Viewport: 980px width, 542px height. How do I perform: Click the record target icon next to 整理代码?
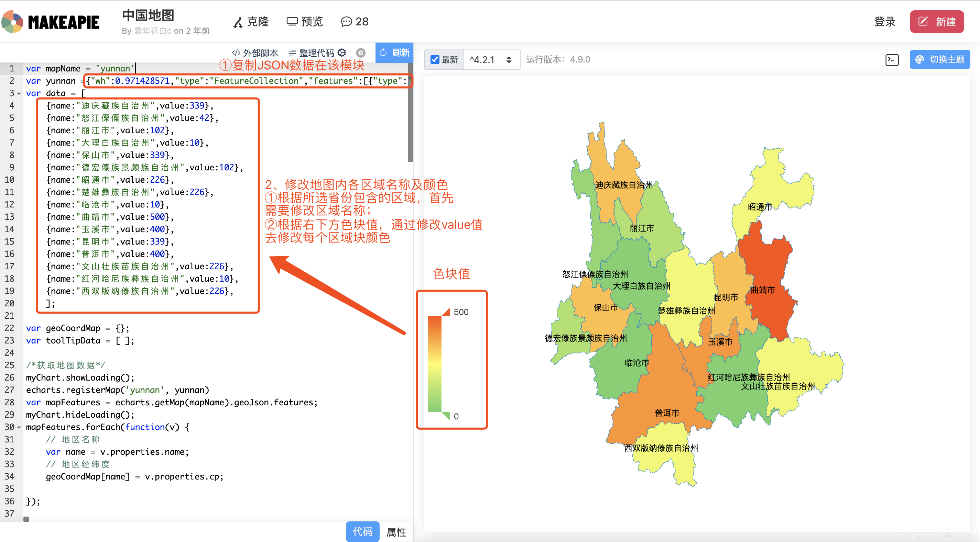point(361,53)
